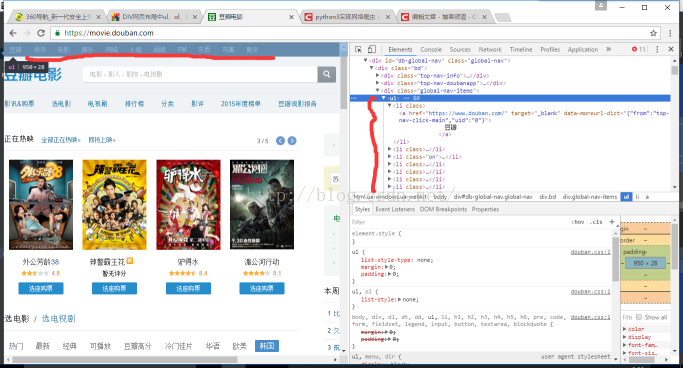Show more DevTools tabs with double chevron
The height and width of the screenshot is (368, 683).
point(609,49)
